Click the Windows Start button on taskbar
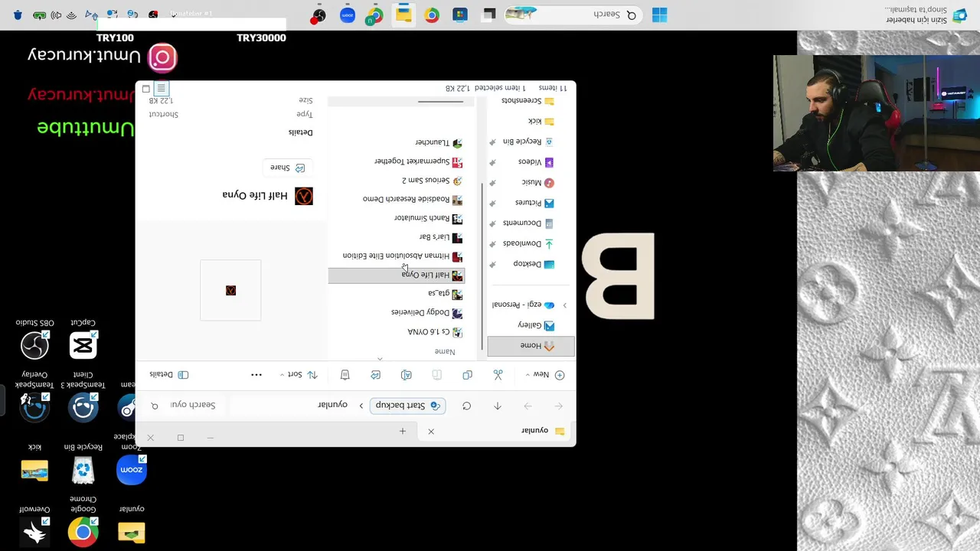Screen dimensions: 980x551 click(659, 15)
